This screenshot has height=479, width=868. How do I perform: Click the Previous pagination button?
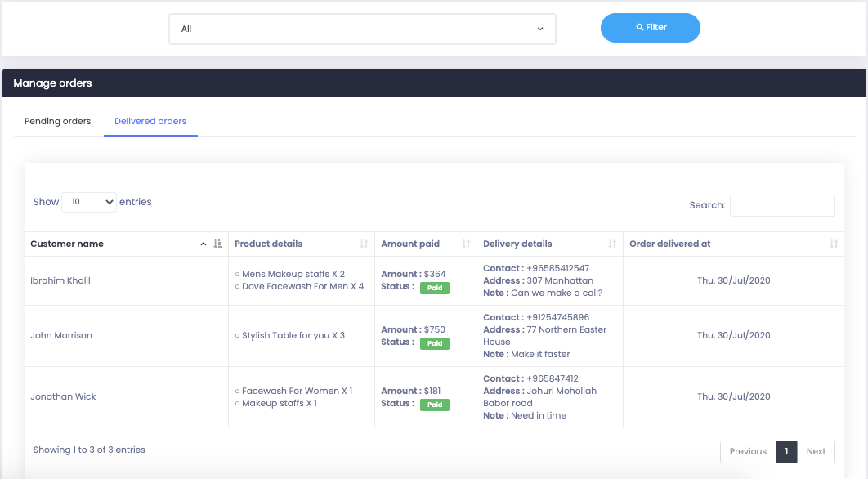pos(748,451)
